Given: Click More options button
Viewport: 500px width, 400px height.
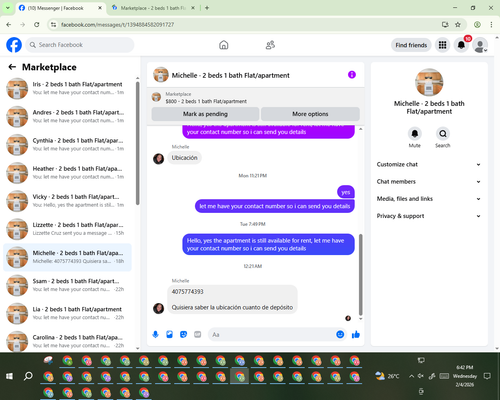Looking at the screenshot, I should (x=310, y=114).
